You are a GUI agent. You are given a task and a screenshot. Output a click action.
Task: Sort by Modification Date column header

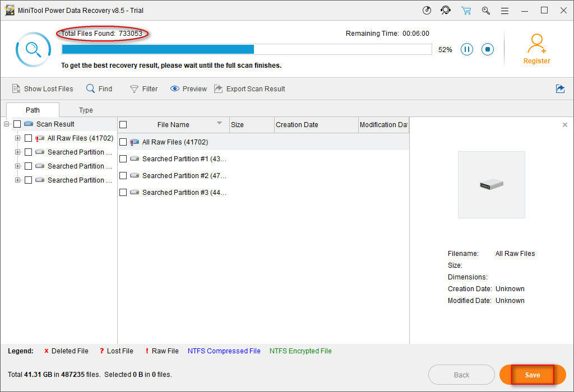(383, 125)
